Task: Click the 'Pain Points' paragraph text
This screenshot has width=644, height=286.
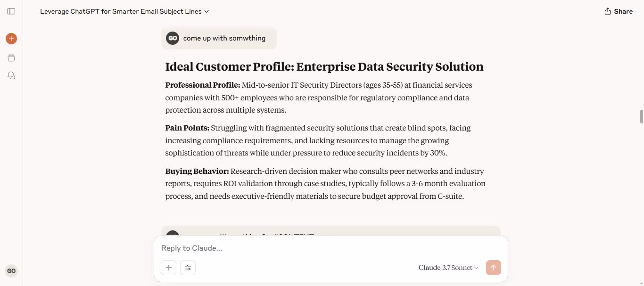Action: pos(325,140)
